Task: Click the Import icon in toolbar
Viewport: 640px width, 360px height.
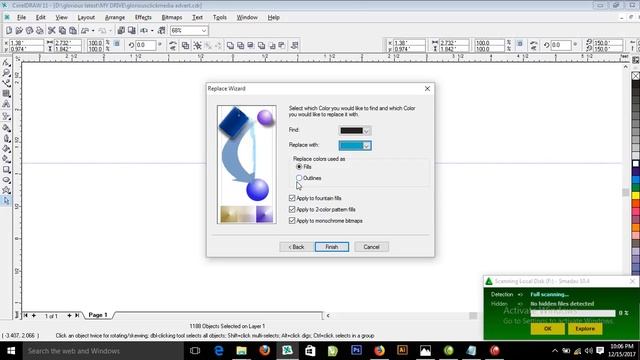Action: pos(121,31)
